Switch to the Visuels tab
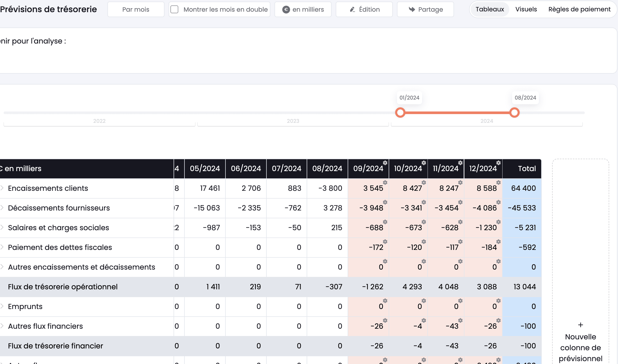The image size is (618, 364). [x=526, y=9]
